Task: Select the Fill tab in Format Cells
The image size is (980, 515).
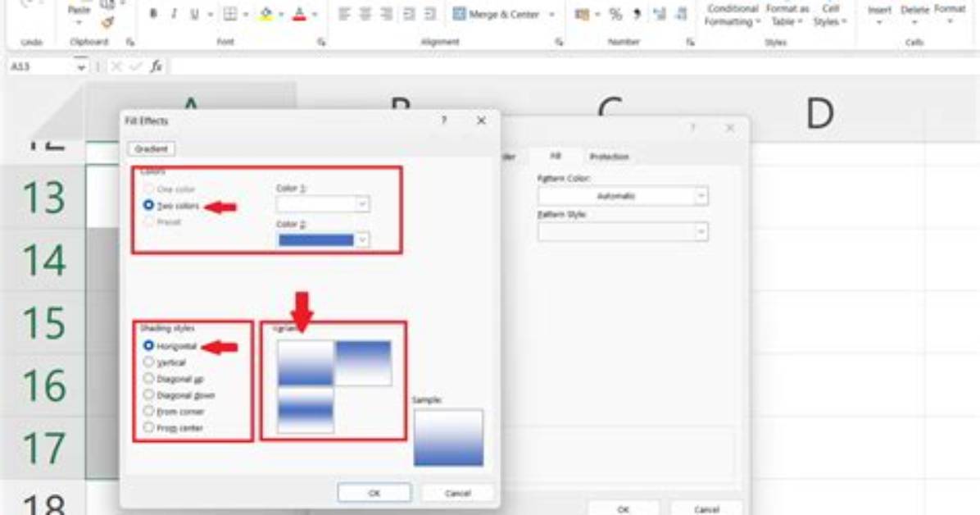Action: pyautogui.click(x=555, y=156)
